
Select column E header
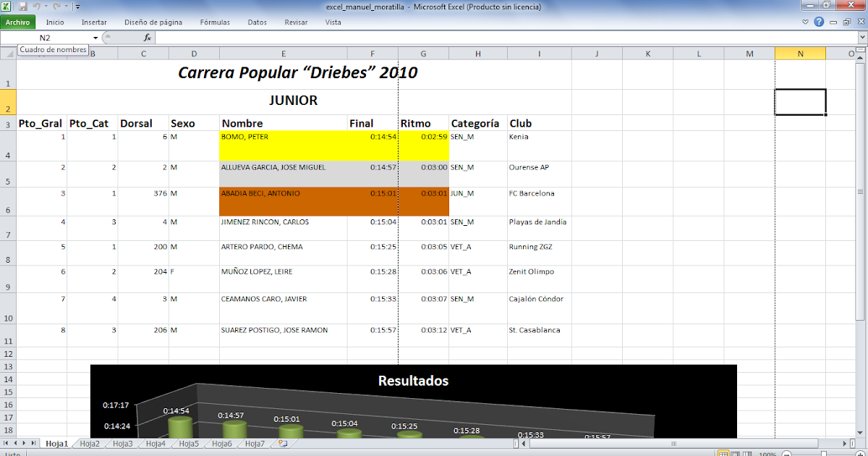283,53
